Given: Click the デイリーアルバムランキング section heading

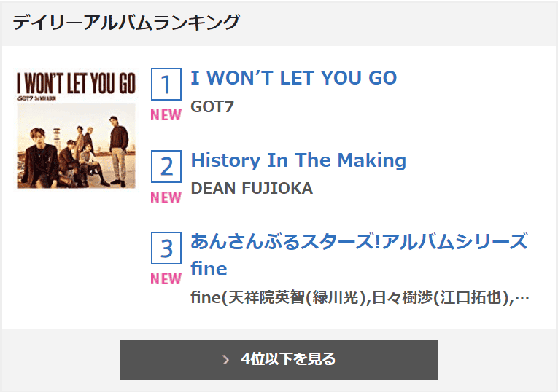Looking at the screenshot, I should pos(125,23).
